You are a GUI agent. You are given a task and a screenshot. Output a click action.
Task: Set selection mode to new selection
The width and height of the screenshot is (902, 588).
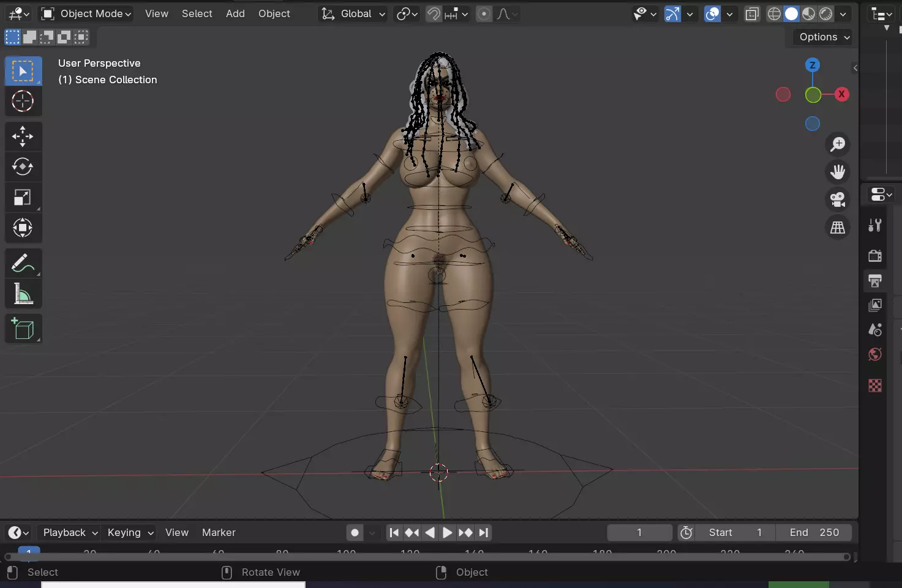[x=12, y=37]
